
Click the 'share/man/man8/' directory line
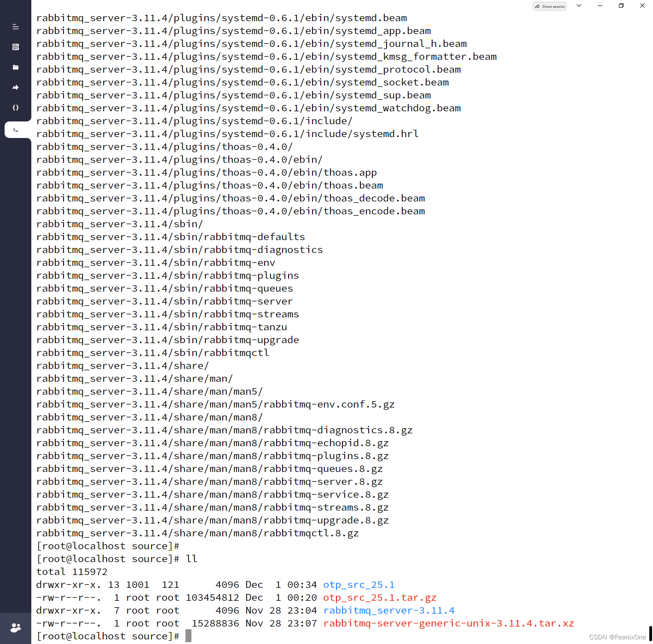tap(150, 417)
